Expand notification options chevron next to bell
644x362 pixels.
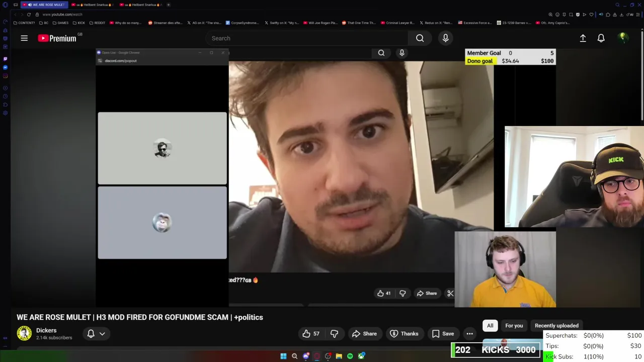tap(102, 334)
